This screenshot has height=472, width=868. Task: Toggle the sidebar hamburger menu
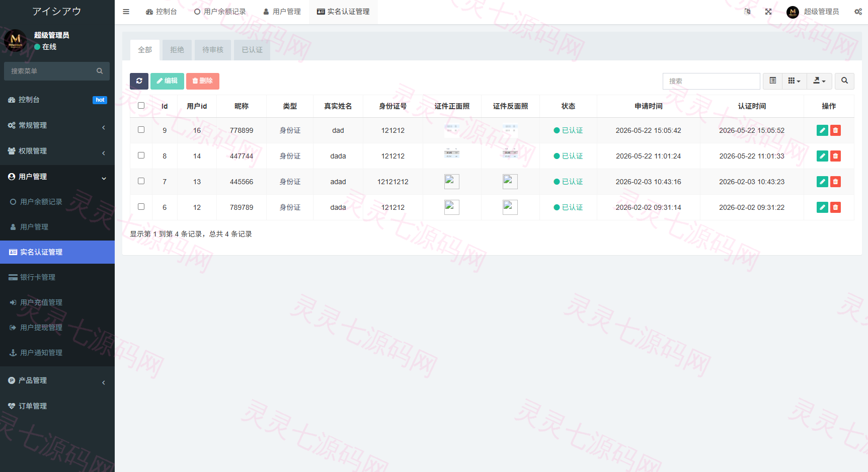[x=126, y=12]
